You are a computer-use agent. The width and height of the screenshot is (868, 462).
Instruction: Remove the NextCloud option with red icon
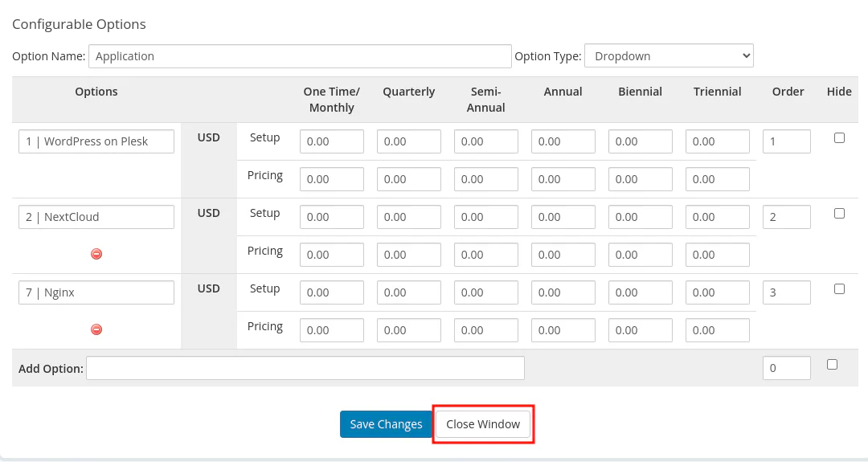(x=96, y=254)
